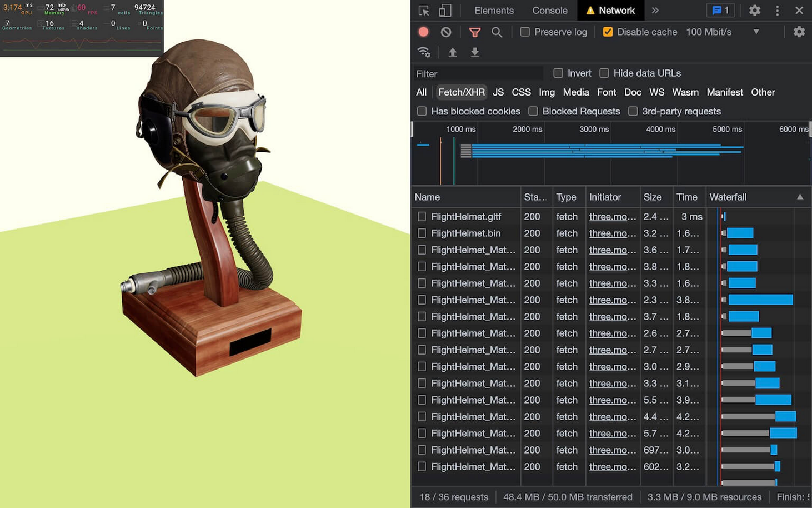Export HAR file download arrow icon
This screenshot has height=508, width=812.
click(x=475, y=52)
